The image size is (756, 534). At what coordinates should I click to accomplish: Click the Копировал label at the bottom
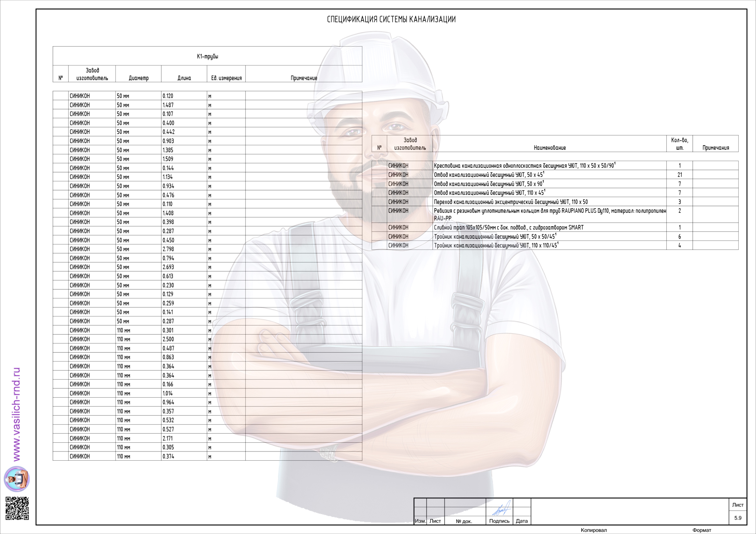pos(594,530)
